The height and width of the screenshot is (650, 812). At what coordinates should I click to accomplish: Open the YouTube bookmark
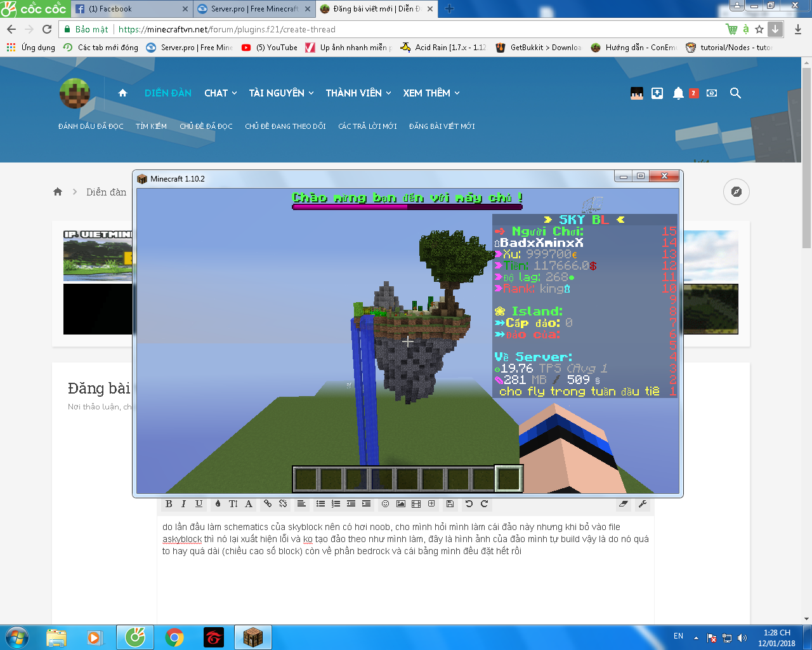(269, 48)
